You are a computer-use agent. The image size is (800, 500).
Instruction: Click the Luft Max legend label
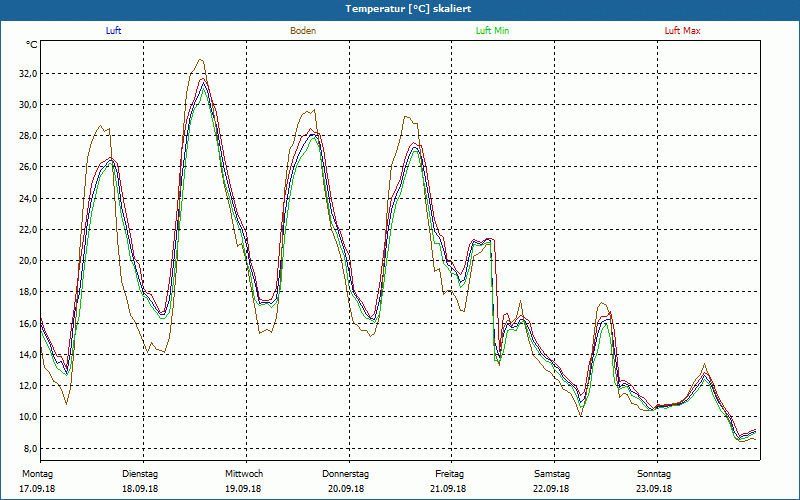(682, 31)
